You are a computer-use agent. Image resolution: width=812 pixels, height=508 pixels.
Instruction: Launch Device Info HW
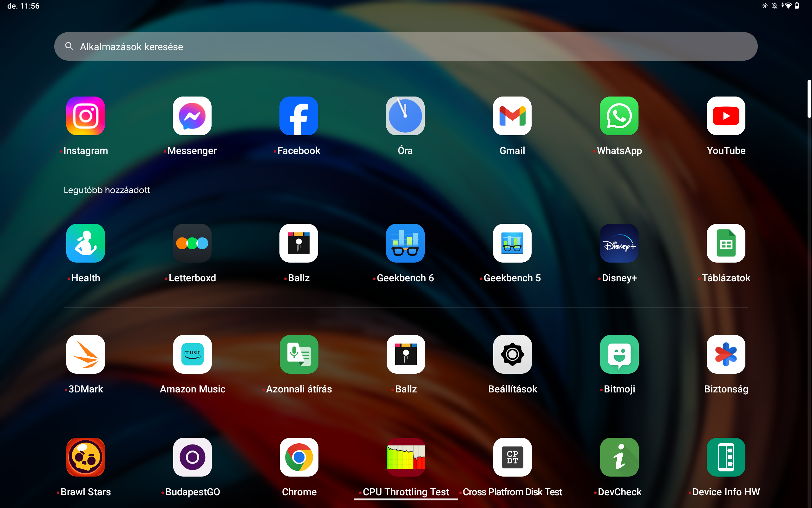pyautogui.click(x=726, y=457)
